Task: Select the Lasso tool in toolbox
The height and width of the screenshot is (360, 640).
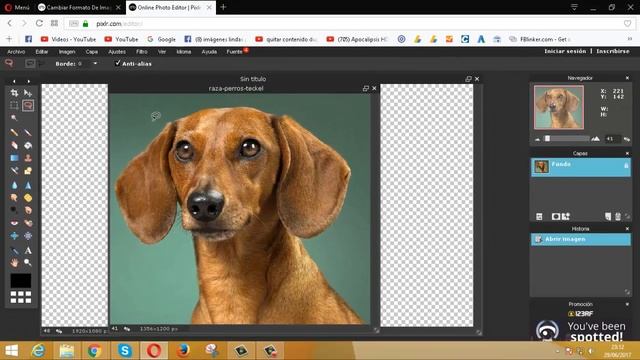Action: click(28, 106)
